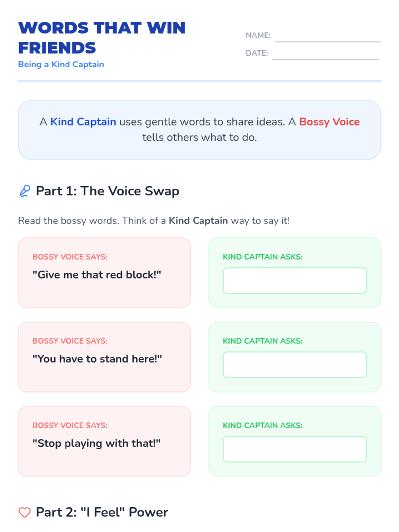
Task: Click the heart icon beside Part 2
Action: (25, 512)
